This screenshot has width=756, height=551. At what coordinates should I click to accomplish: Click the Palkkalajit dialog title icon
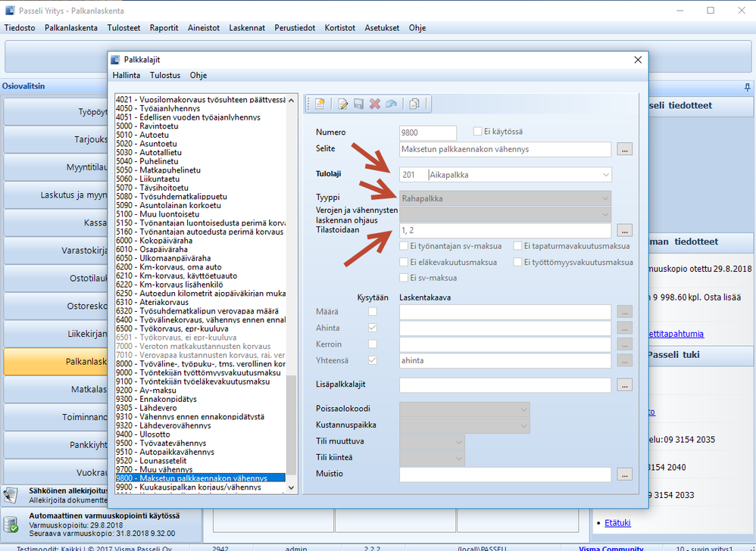tap(115, 60)
